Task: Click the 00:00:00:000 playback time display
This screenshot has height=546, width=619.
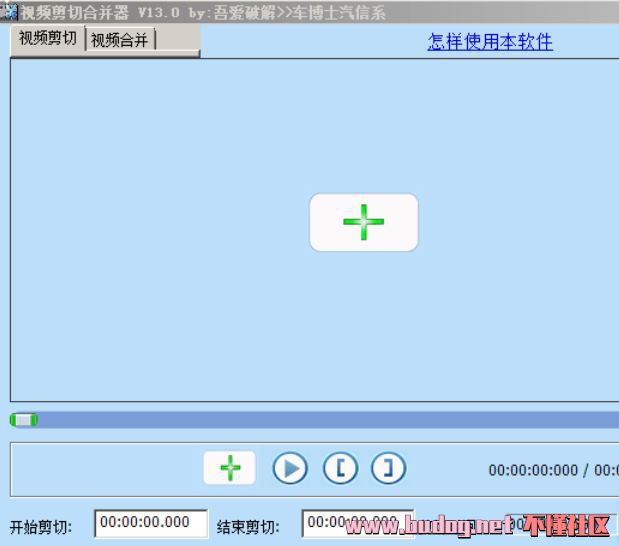Action: (x=533, y=470)
